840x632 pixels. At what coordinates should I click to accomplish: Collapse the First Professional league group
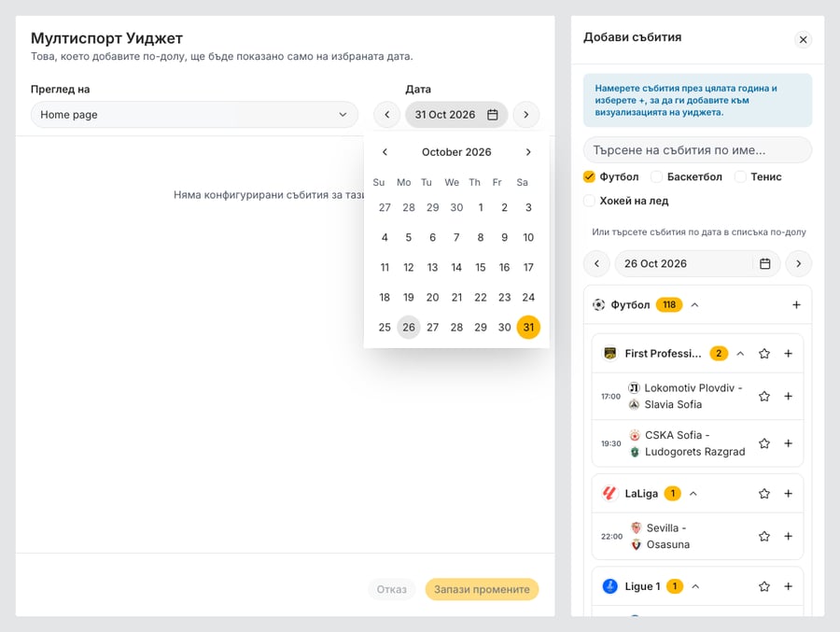(x=740, y=354)
